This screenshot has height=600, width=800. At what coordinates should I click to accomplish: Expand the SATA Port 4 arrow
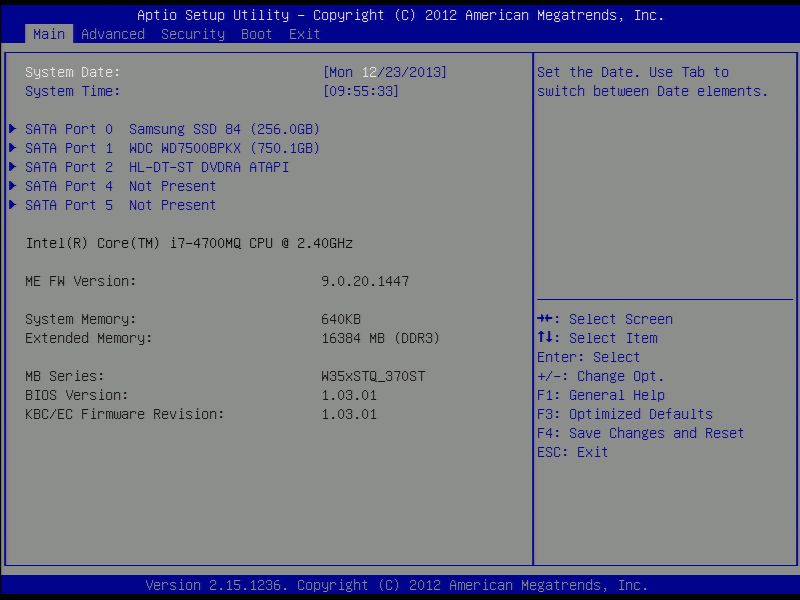(13, 185)
